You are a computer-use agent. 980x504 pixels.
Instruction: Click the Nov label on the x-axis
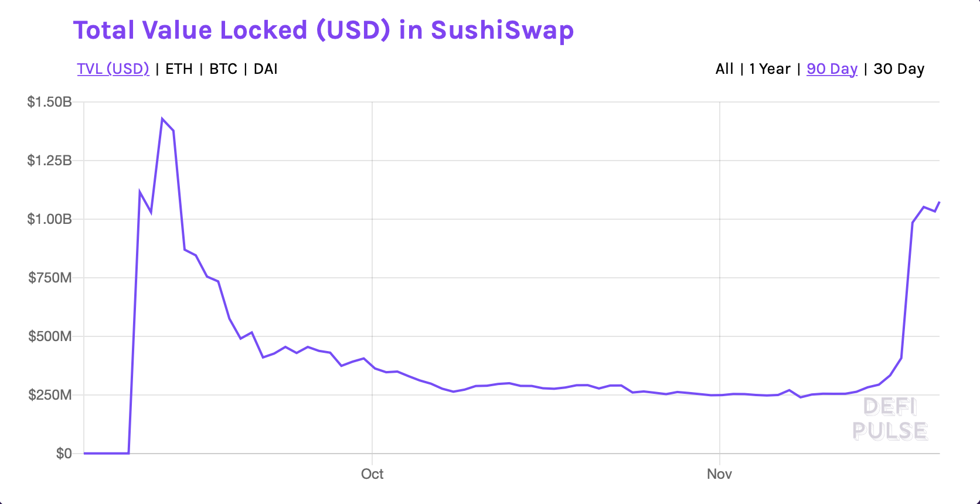(x=719, y=474)
